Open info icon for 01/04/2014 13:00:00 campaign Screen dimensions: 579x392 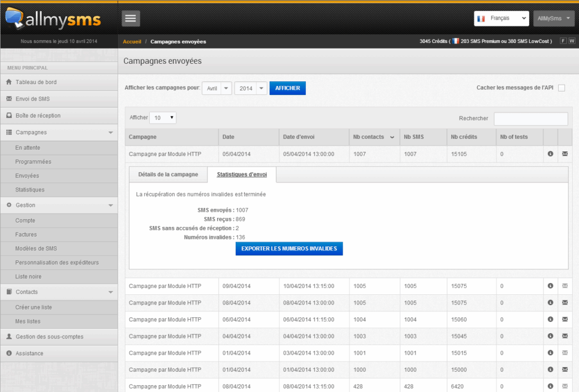[550, 369]
